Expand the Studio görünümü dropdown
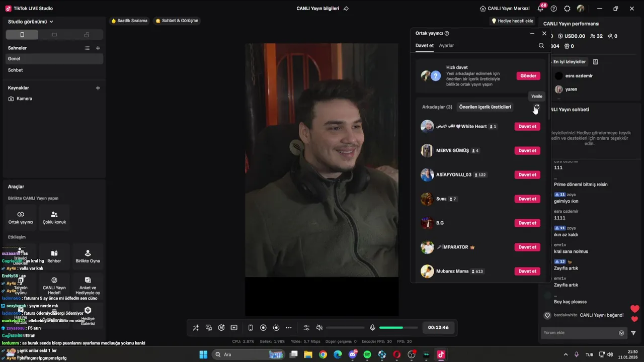The width and height of the screenshot is (644, 362). coord(31,22)
